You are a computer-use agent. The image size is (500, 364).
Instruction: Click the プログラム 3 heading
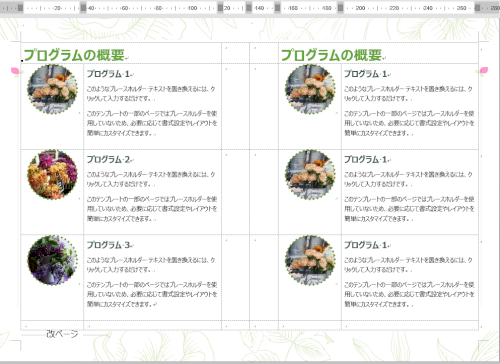pyautogui.click(x=108, y=245)
